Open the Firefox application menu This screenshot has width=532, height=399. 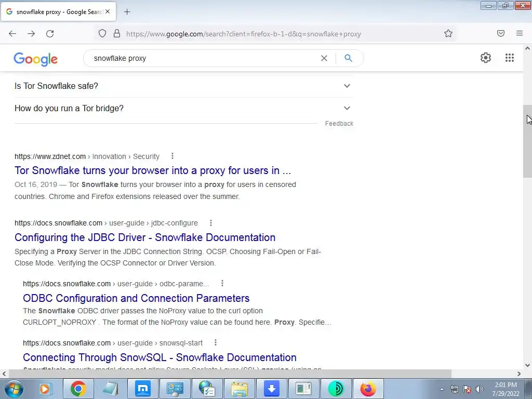[x=520, y=33]
